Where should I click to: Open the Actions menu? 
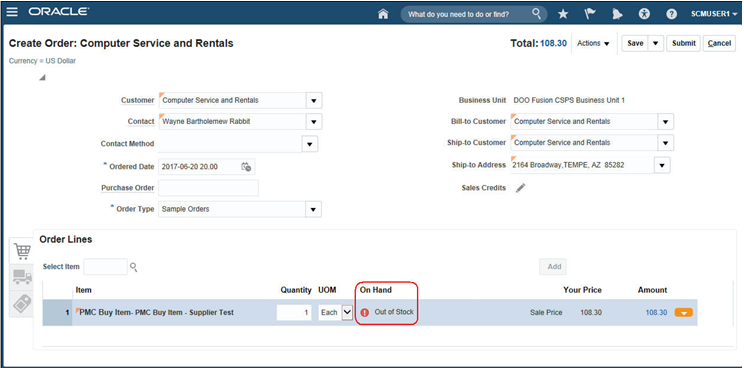coord(593,43)
